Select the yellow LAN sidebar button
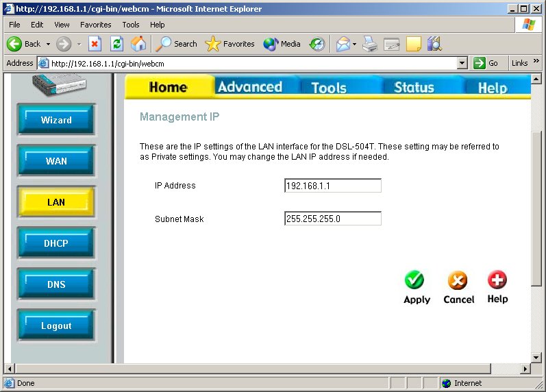The height and width of the screenshot is (392, 546). tap(56, 201)
